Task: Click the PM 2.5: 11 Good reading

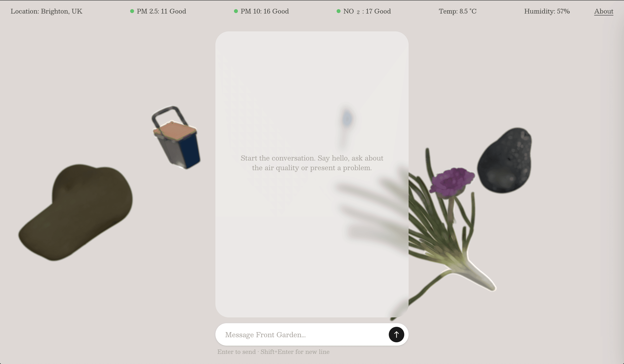Action: pos(162,11)
